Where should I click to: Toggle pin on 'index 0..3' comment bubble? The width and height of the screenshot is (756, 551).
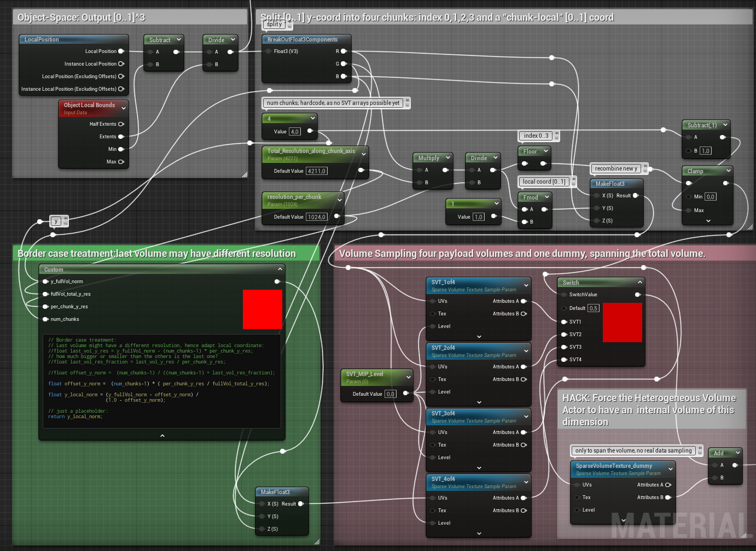[x=556, y=134]
